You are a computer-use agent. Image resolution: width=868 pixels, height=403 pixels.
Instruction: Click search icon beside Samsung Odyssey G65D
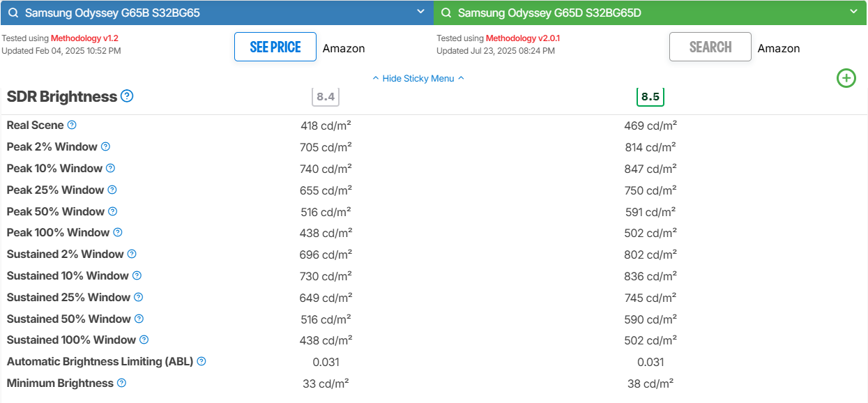[446, 13]
